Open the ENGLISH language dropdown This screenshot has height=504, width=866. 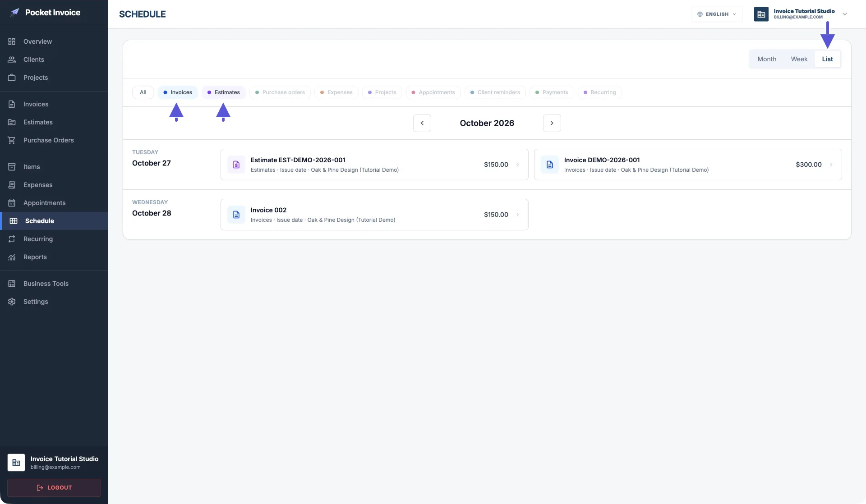pyautogui.click(x=717, y=14)
